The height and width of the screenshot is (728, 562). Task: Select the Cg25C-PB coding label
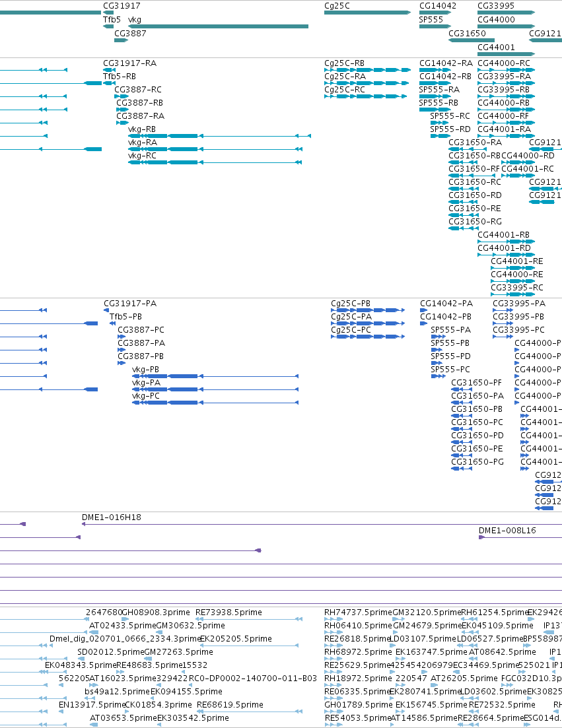tap(351, 303)
